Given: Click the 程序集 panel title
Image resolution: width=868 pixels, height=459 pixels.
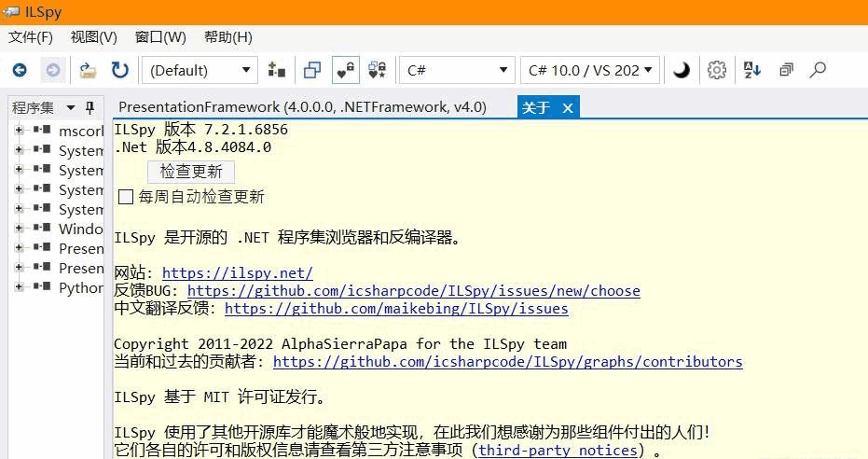Looking at the screenshot, I should 34,107.
